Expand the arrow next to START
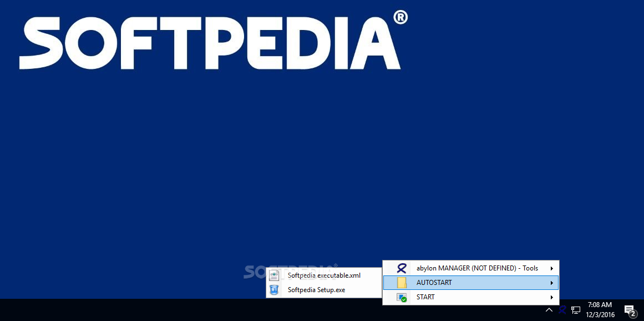Screen dimensions: 644x321 pyautogui.click(x=552, y=297)
